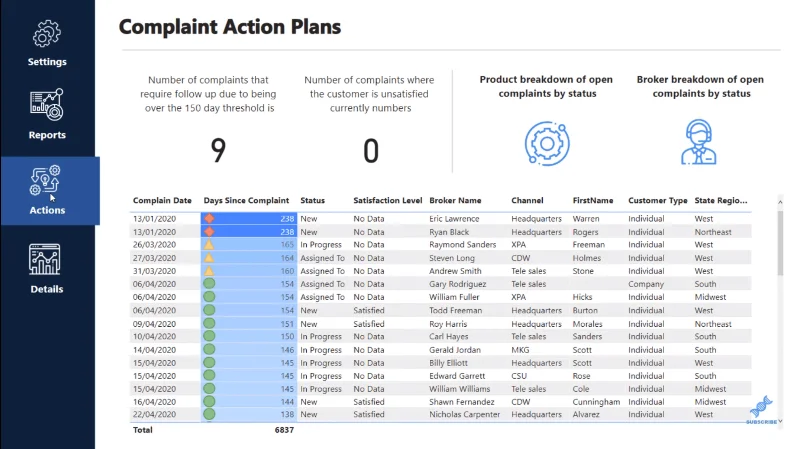Select the Actions navigation icon
800x449 pixels.
[45, 181]
